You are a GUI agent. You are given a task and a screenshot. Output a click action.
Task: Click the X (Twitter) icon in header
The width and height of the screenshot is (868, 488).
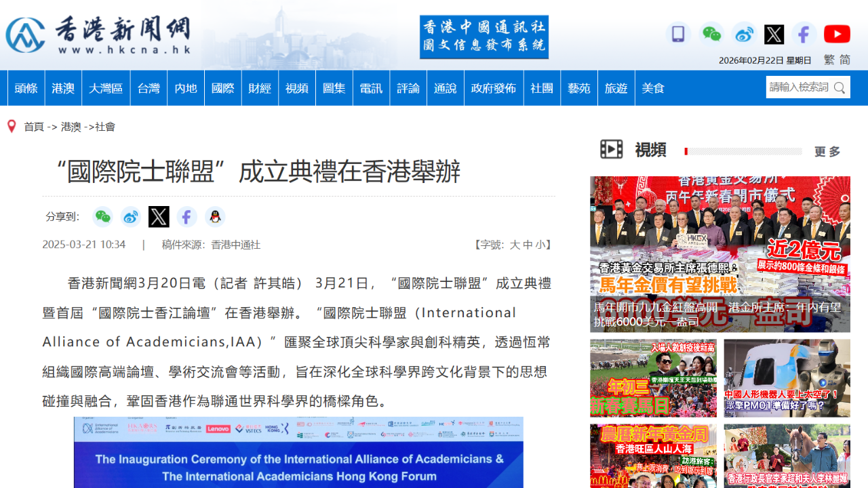pyautogui.click(x=774, y=34)
